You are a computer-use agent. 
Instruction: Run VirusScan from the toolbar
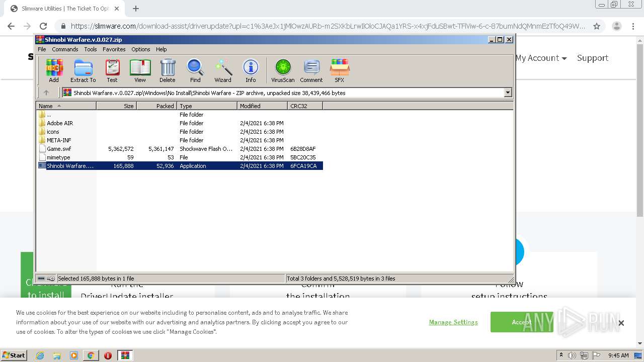[283, 70]
